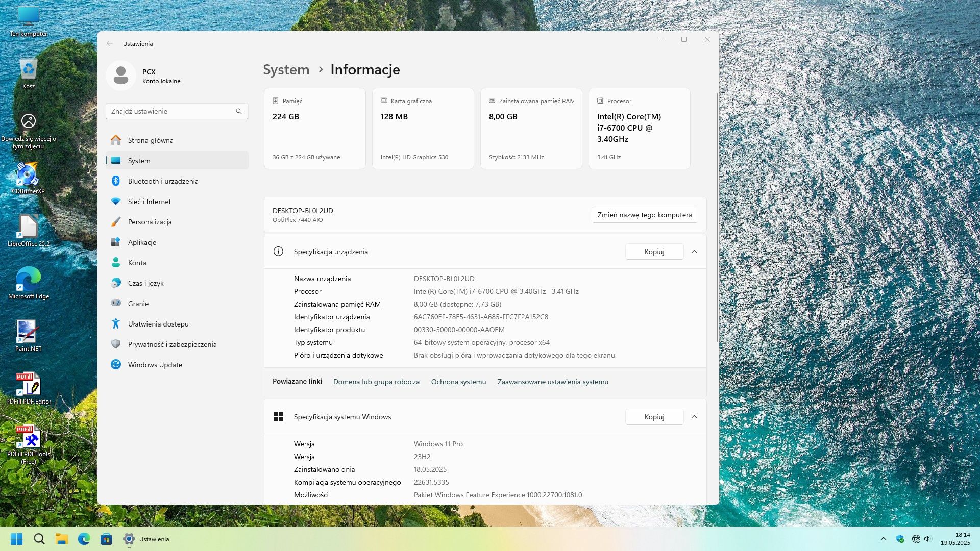980x551 pixels.
Task: Open Strona główna in the sidebar
Action: (177, 140)
